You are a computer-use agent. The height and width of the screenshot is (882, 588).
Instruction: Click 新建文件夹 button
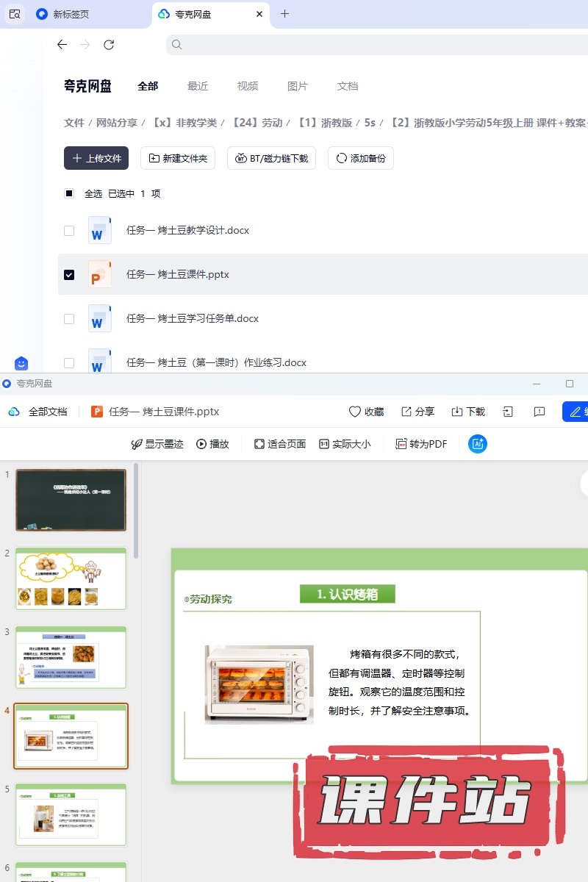tap(177, 158)
